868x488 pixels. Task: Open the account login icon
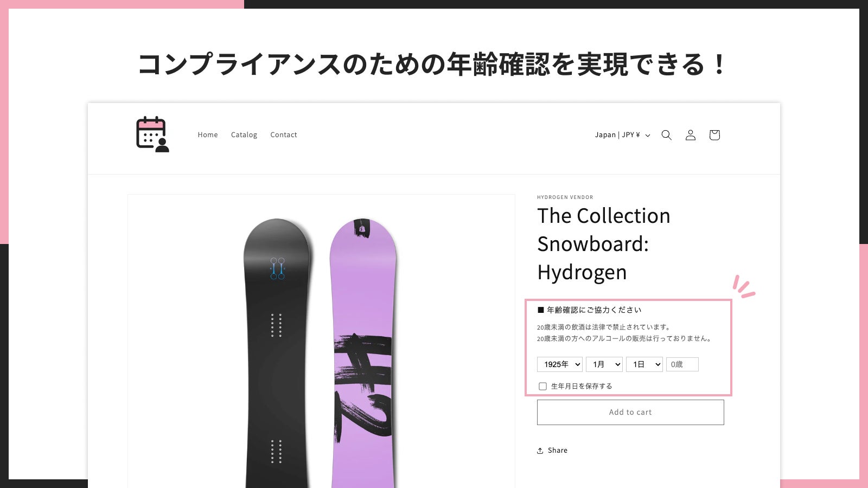click(x=690, y=135)
